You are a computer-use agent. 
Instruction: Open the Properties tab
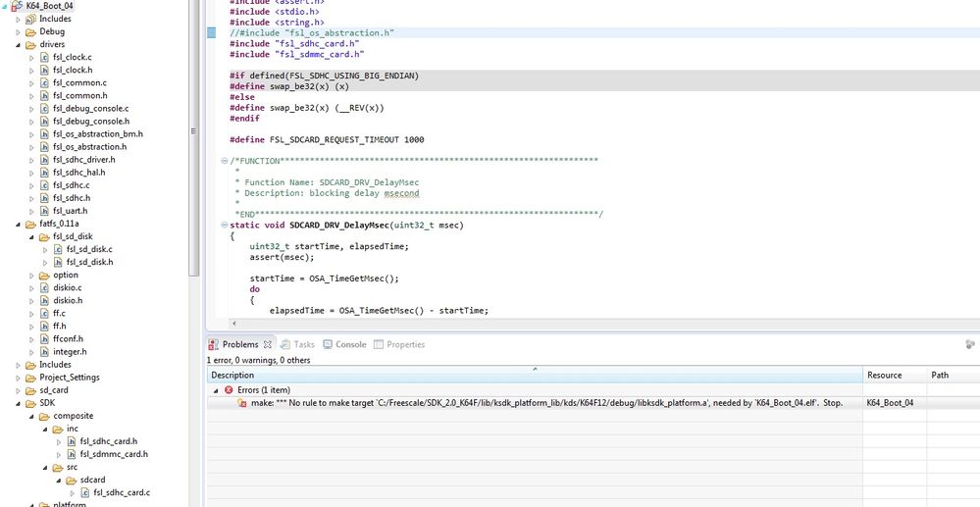click(398, 344)
